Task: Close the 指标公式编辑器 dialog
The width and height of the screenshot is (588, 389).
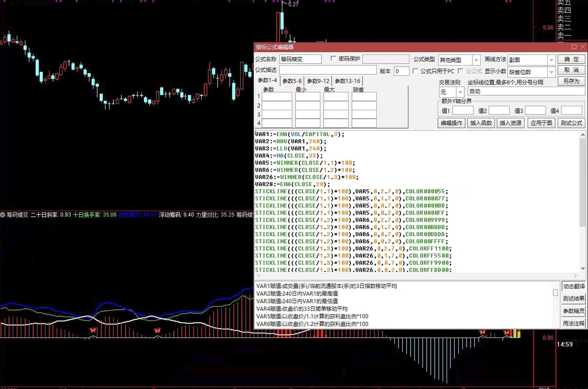Action: click(583, 47)
